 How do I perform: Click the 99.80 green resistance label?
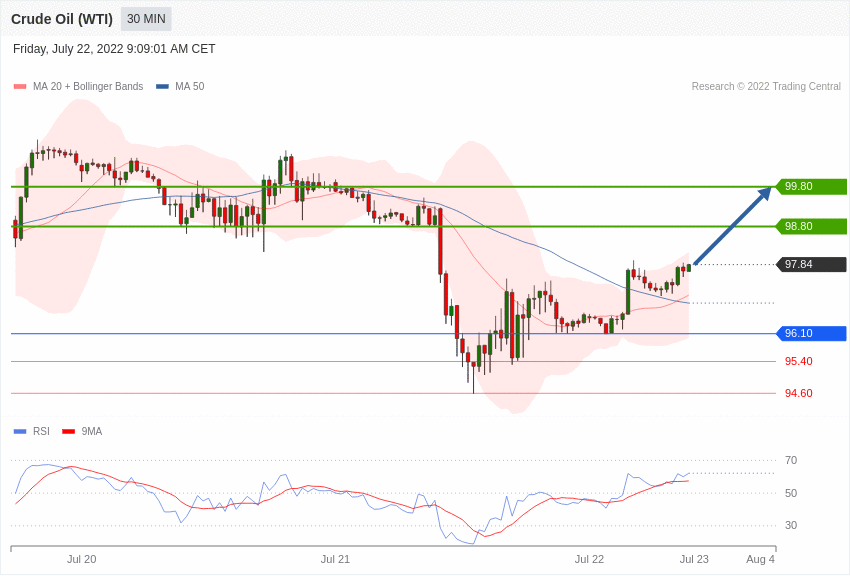[812, 186]
